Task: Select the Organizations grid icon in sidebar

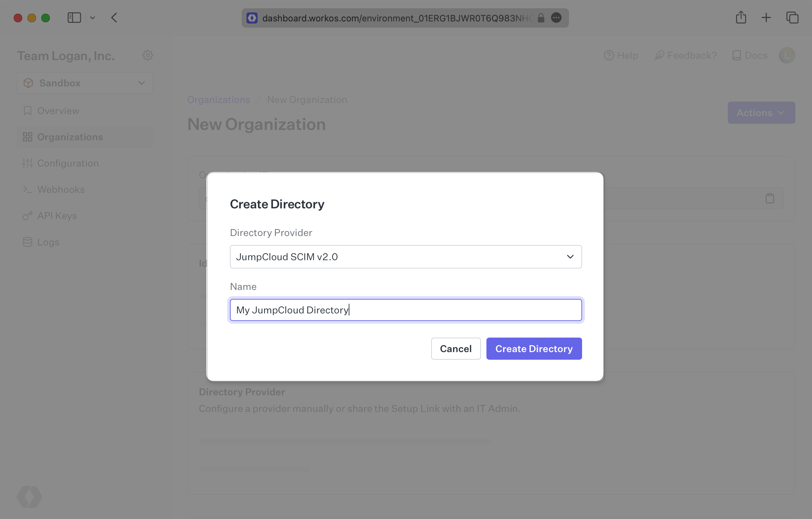Action: point(28,136)
